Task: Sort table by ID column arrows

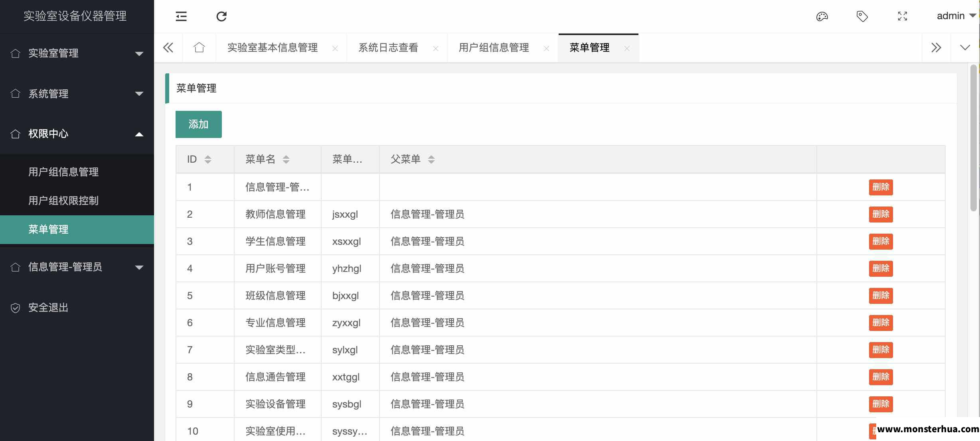Action: tap(208, 159)
